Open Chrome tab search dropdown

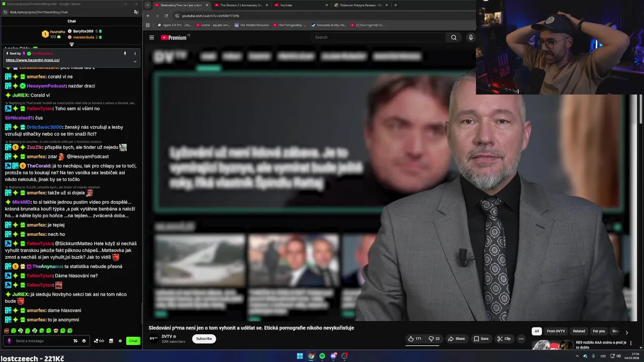point(147,5)
